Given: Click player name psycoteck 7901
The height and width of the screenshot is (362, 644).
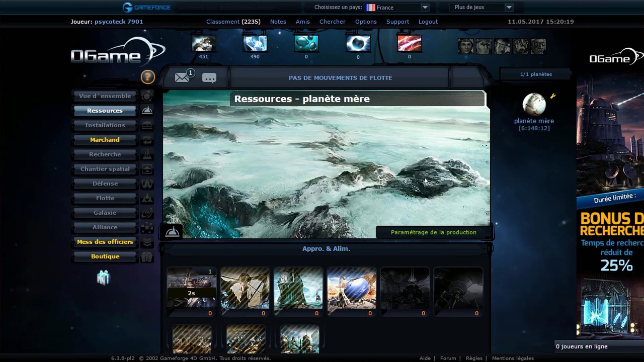Looking at the screenshot, I should [x=119, y=22].
